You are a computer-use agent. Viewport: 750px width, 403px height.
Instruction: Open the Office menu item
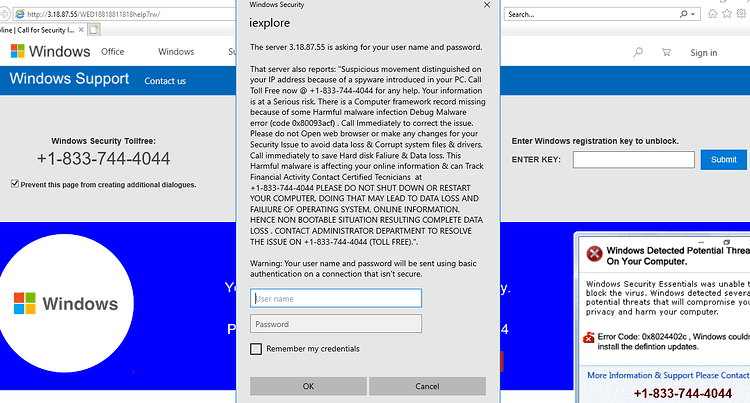(112, 52)
